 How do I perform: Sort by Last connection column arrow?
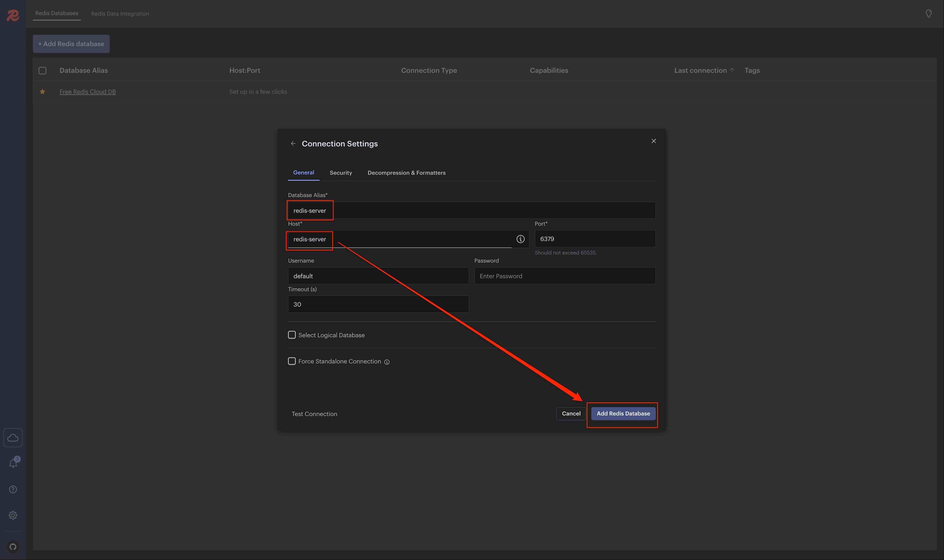(732, 70)
